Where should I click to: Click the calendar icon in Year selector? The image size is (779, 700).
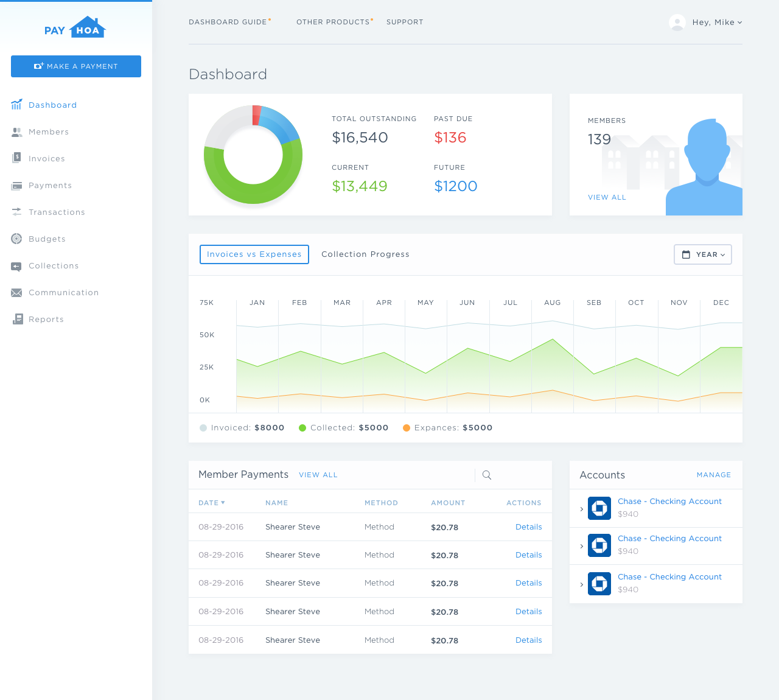(x=686, y=254)
